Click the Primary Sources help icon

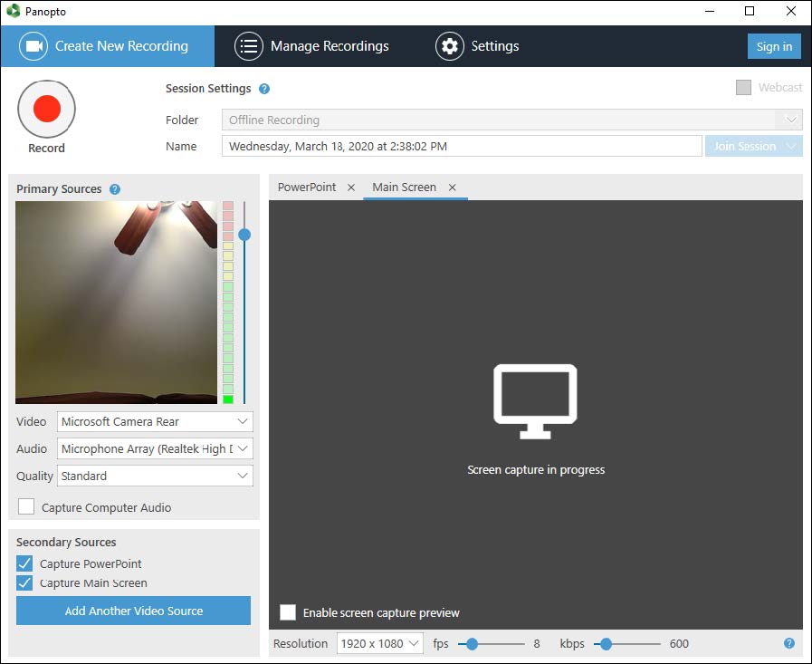(x=115, y=189)
